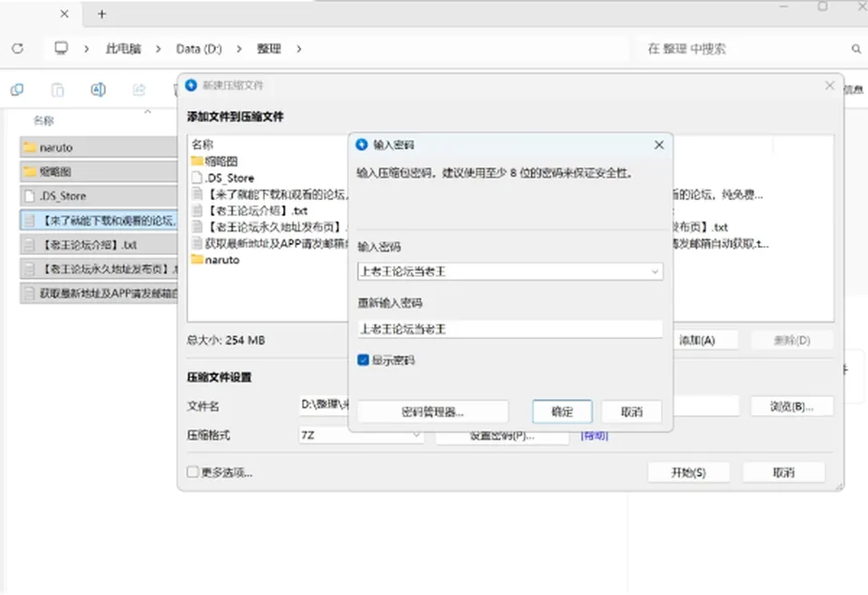
Task: Open 密码管理器...
Action: tap(433, 411)
